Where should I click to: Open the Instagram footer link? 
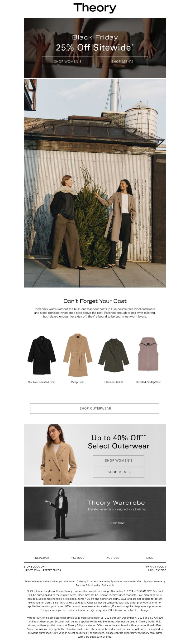42,558
